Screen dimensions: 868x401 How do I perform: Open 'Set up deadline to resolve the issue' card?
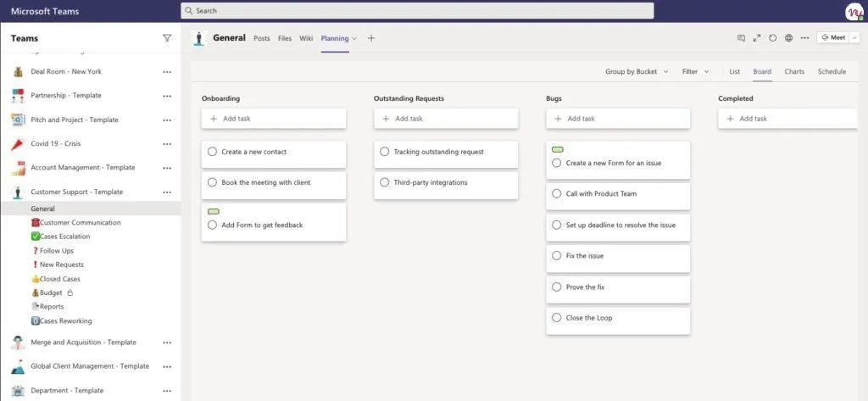[x=618, y=228]
